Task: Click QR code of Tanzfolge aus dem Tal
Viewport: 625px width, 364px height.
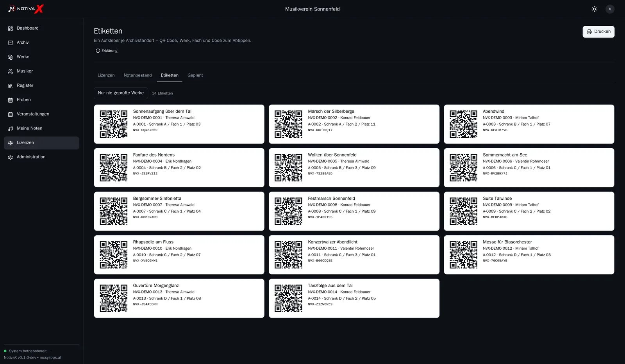Action: (x=288, y=298)
